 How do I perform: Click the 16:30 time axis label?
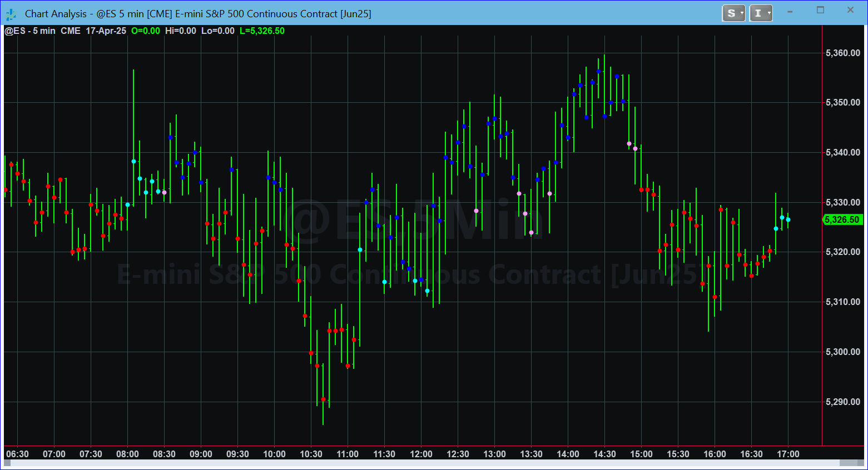(x=751, y=454)
